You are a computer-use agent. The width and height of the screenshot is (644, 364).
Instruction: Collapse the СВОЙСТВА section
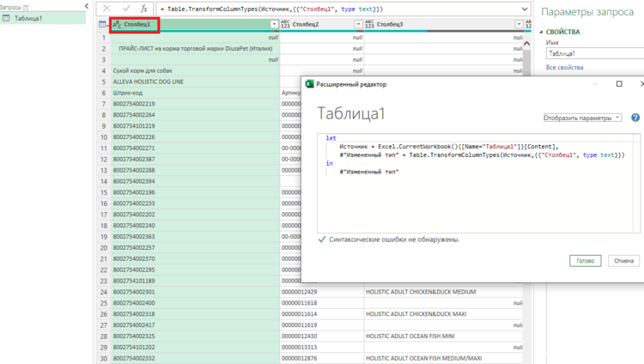click(x=541, y=32)
